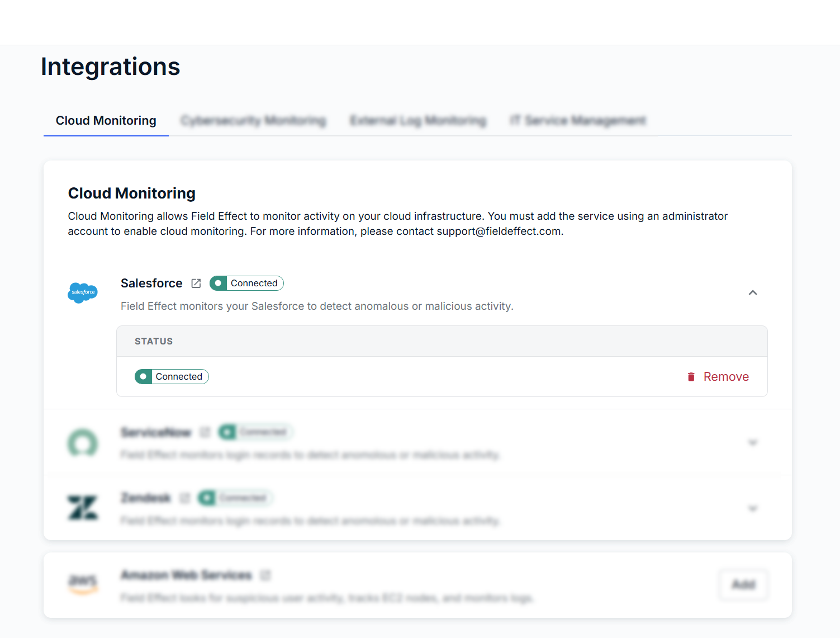Open Amazon Web Services external link icon

[265, 575]
